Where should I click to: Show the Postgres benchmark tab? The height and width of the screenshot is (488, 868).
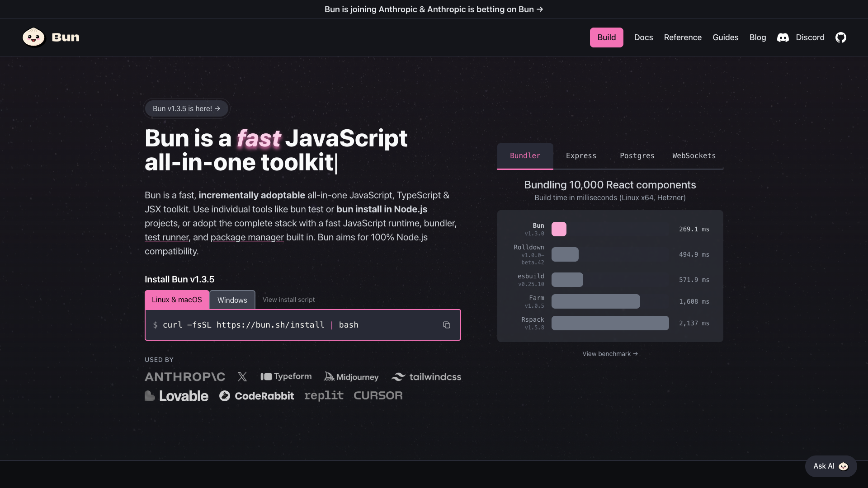pyautogui.click(x=637, y=155)
